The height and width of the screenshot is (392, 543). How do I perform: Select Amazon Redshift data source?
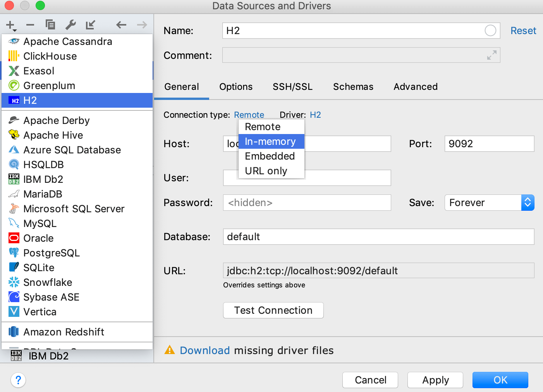tap(77, 332)
